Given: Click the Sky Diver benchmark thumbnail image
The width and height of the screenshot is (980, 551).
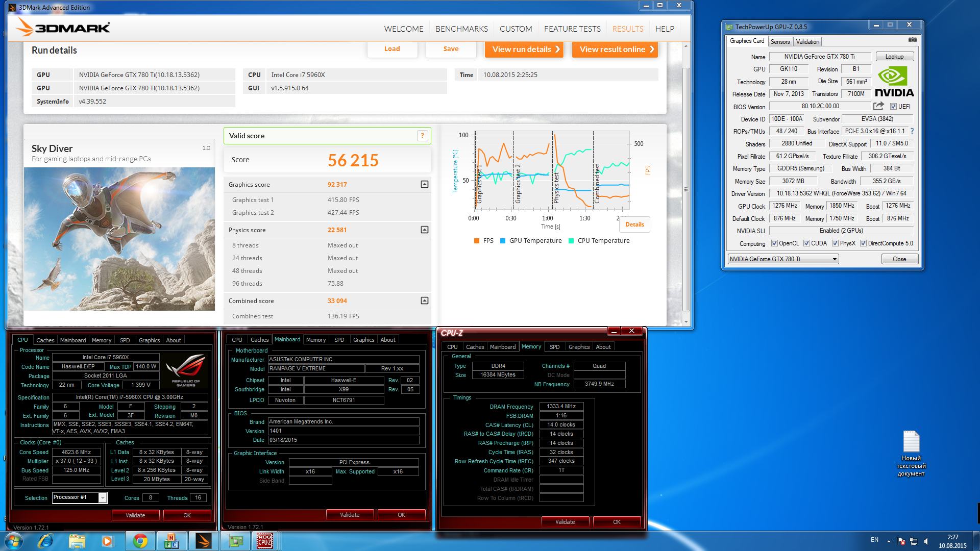Looking at the screenshot, I should click(x=119, y=239).
